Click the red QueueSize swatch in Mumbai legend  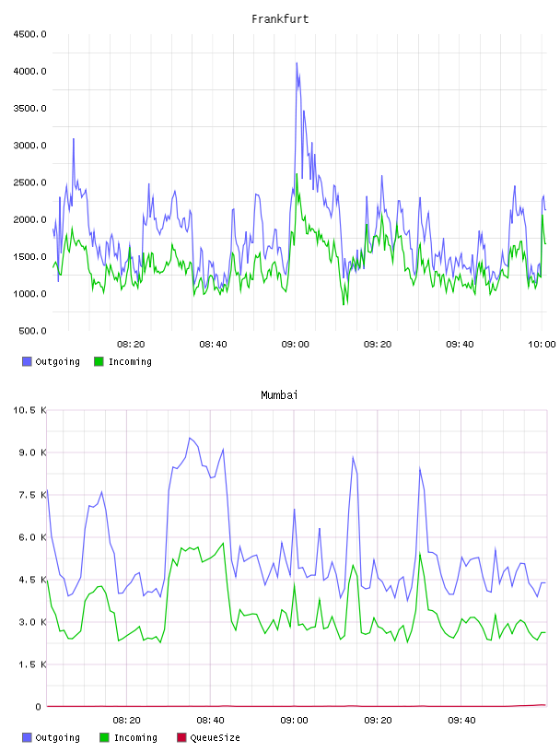point(181,737)
